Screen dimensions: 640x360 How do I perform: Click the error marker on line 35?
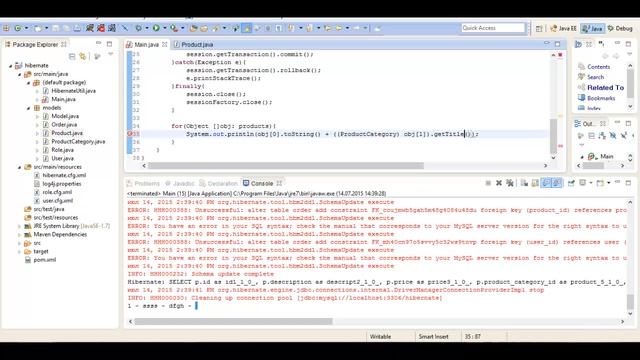click(x=130, y=134)
